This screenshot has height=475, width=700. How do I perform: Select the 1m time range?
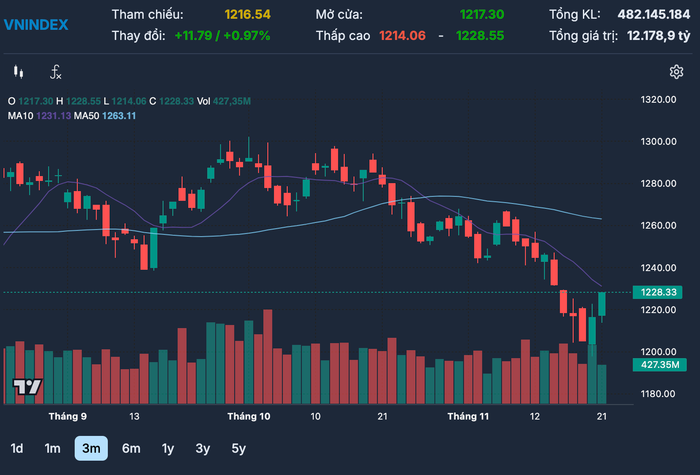tap(52, 448)
